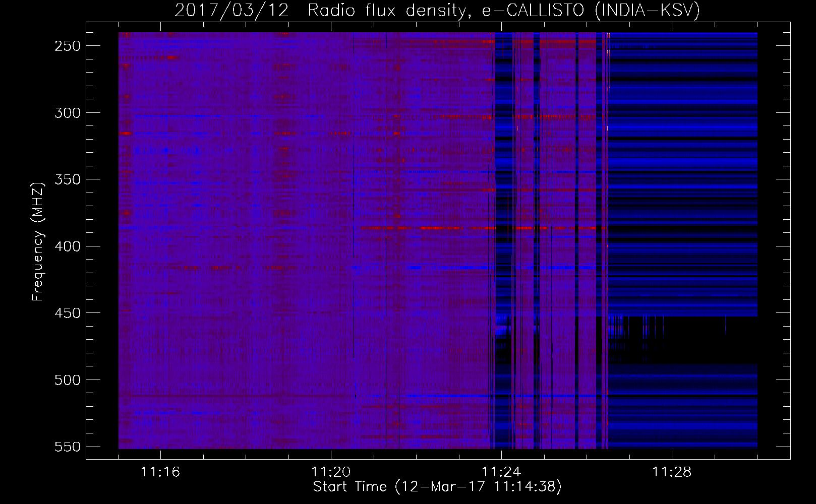This screenshot has width=816, height=504.
Task: Click the '11:24' time tick label
Action: coord(501,472)
